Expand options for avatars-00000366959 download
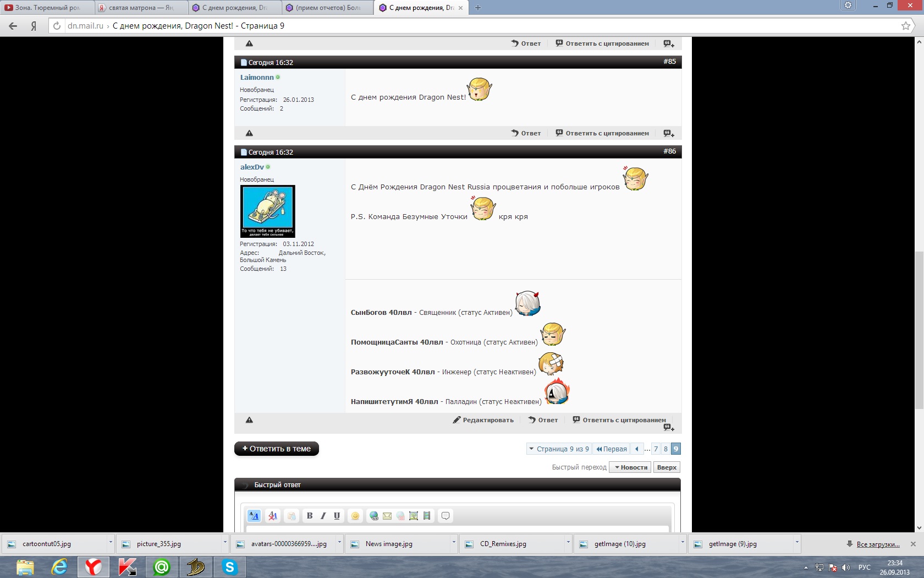Screen dimensions: 924x578 339,543
